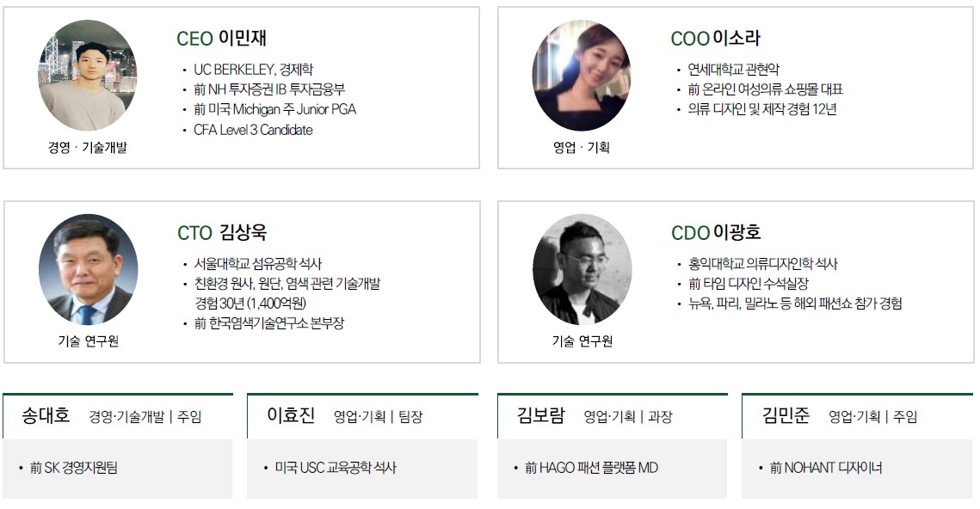Click the CDO 이광호 profile photo
This screenshot has width=980, height=509.
[x=582, y=270]
